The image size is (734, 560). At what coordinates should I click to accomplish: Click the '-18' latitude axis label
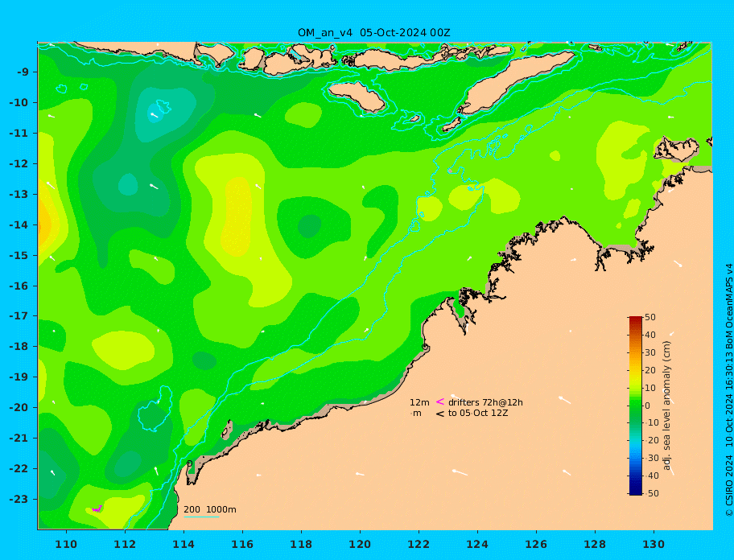coord(19,347)
